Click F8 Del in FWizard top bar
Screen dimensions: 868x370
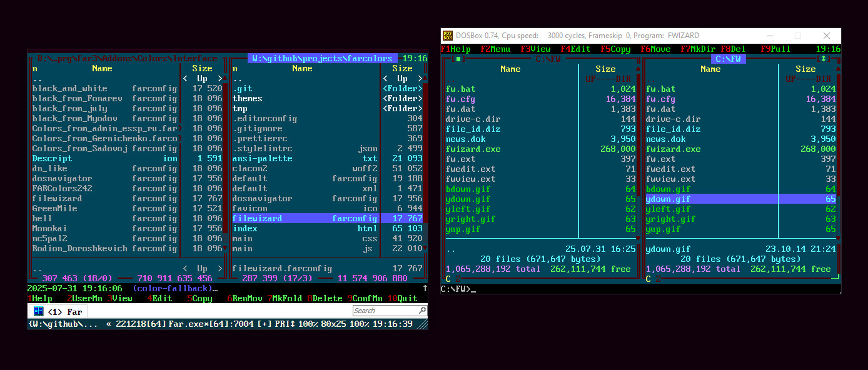pyautogui.click(x=733, y=49)
